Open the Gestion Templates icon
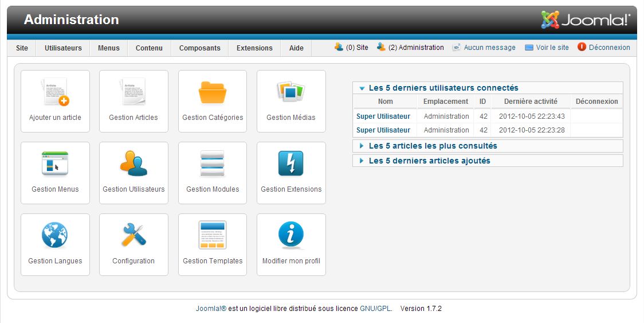Image resolution: width=644 pixels, height=323 pixels. (x=213, y=236)
